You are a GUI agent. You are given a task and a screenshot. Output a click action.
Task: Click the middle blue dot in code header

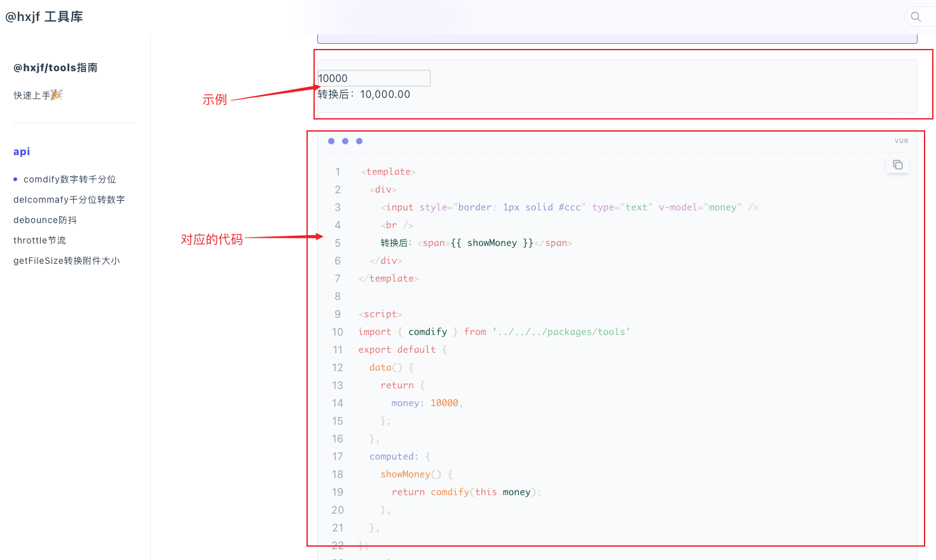coord(345,141)
